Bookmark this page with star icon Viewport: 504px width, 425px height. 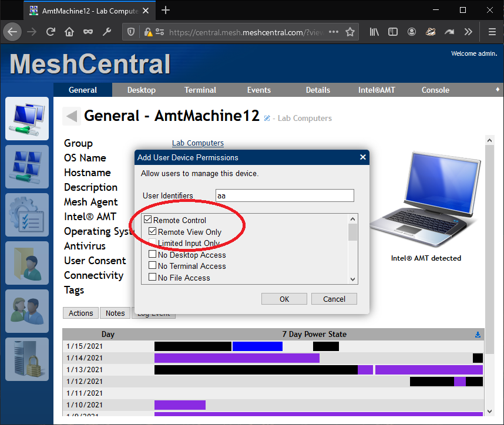pos(350,32)
